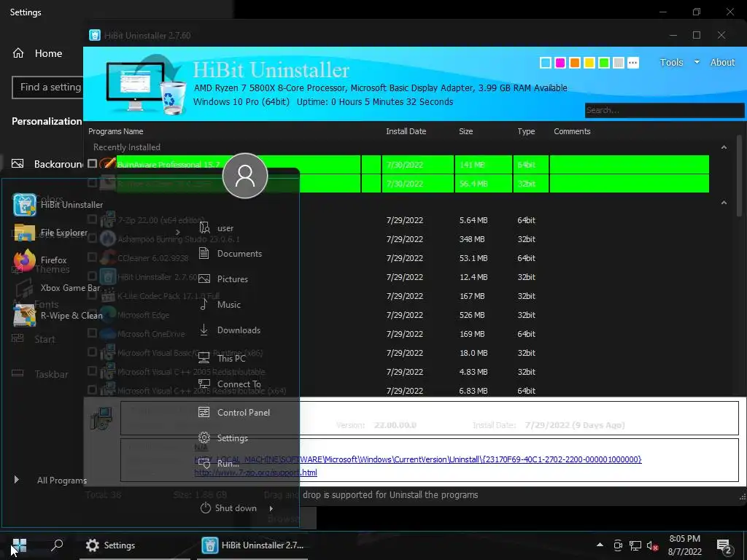Viewport: 747px width, 560px height.
Task: Switch to Settings taskbar button
Action: point(135,545)
